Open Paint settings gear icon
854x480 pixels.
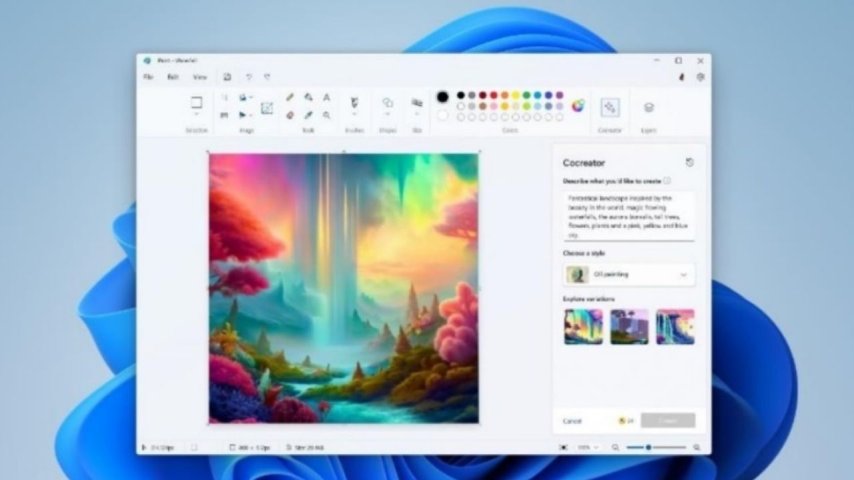700,77
